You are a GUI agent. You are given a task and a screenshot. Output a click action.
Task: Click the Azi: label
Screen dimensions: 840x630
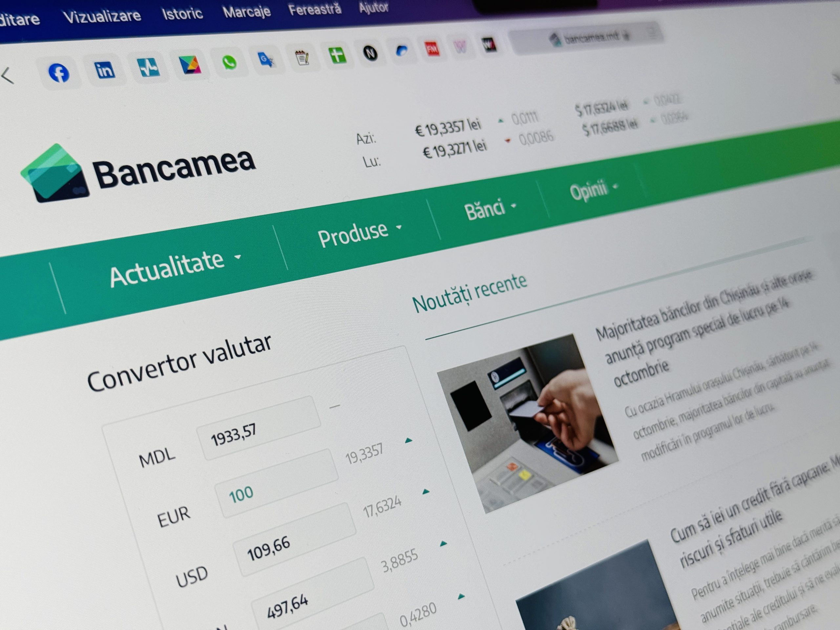(x=366, y=138)
